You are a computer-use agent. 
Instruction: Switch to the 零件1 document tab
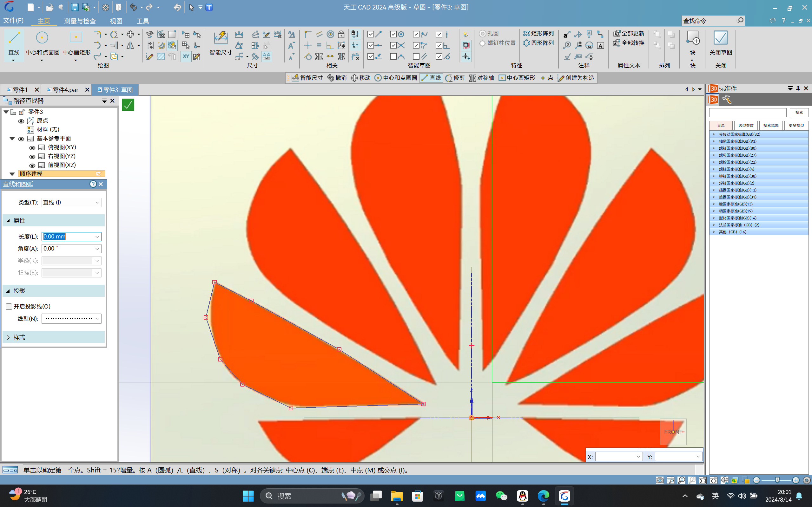pyautogui.click(x=19, y=90)
